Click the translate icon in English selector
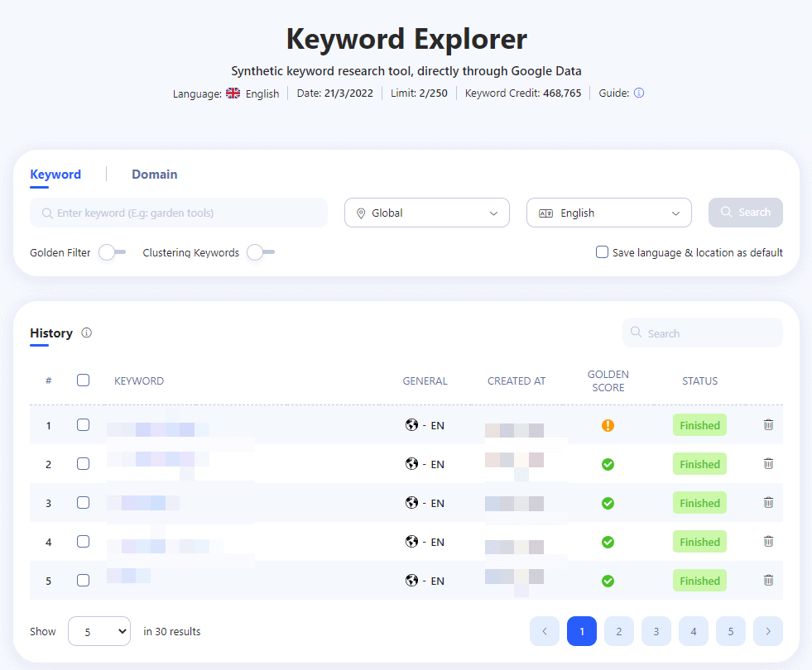The height and width of the screenshot is (670, 812). tap(545, 213)
